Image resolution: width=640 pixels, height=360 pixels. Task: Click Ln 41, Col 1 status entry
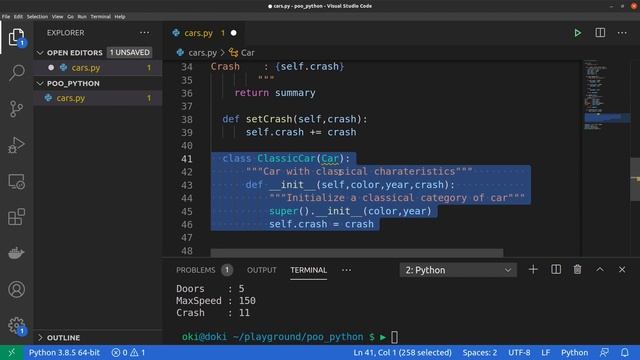point(402,352)
